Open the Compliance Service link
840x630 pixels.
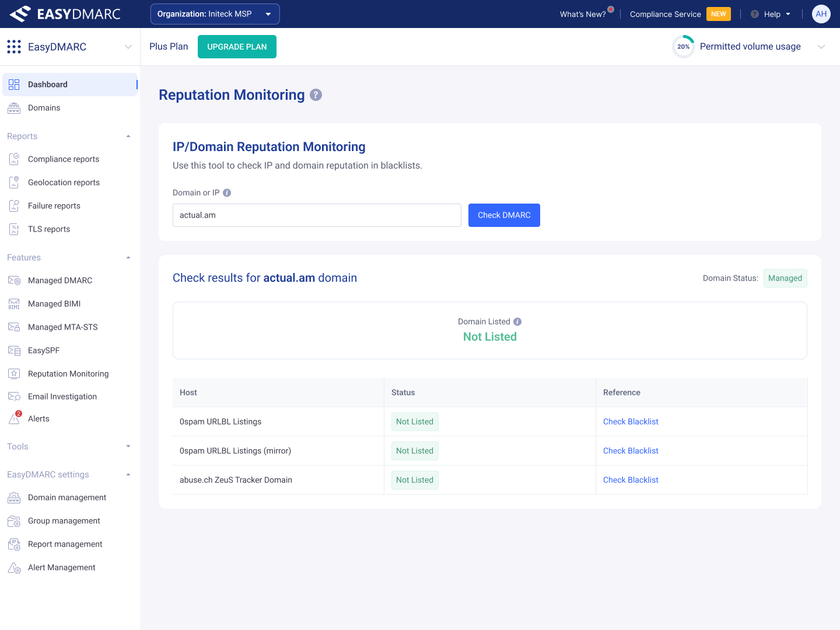pyautogui.click(x=666, y=14)
